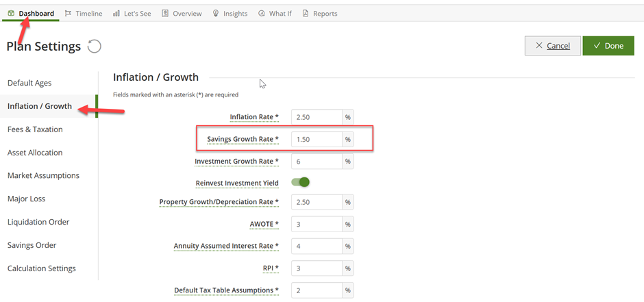This screenshot has height=302, width=644.
Task: Click the What If gauge icon
Action: coord(261,14)
